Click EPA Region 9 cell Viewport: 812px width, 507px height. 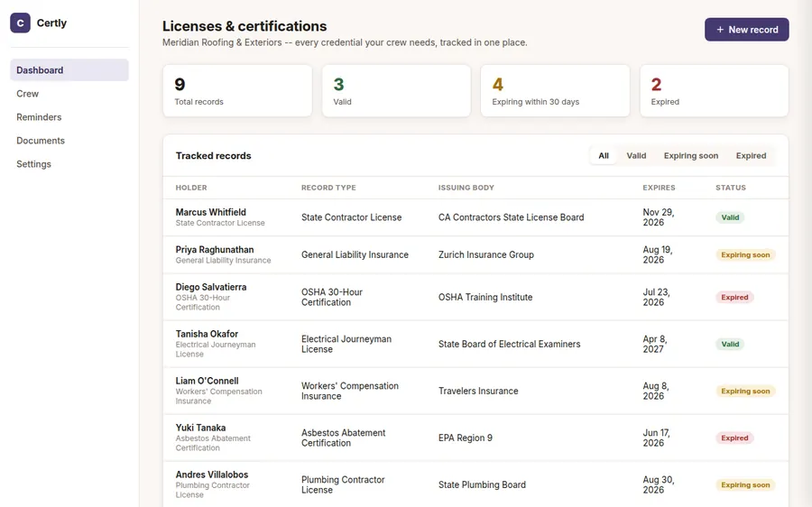465,438
